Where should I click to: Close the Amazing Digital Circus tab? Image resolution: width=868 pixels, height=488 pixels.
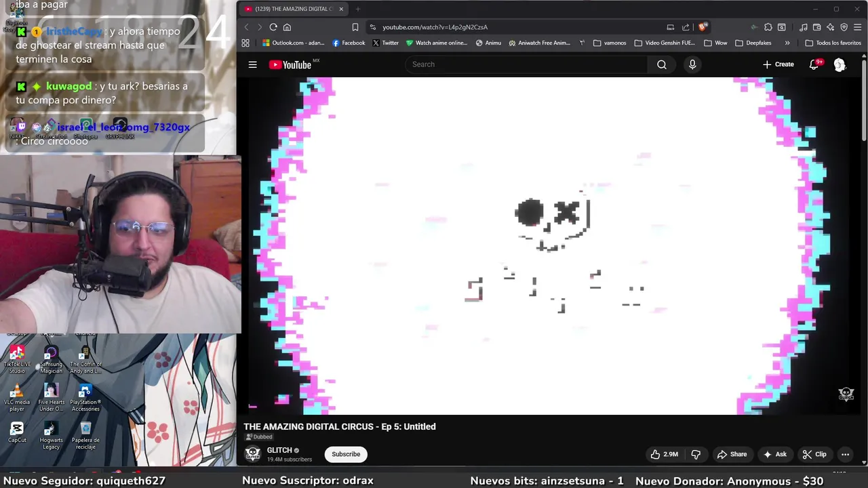pyautogui.click(x=341, y=9)
